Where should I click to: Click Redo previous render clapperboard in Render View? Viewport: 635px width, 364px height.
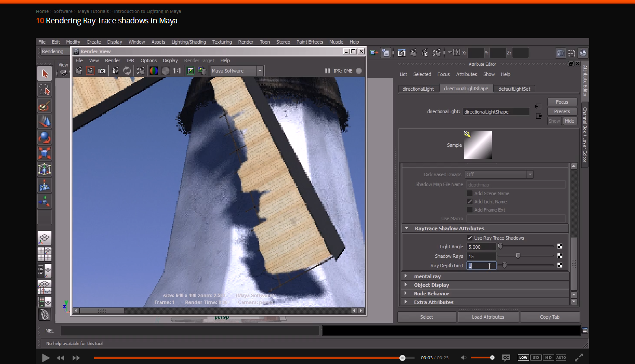point(79,71)
